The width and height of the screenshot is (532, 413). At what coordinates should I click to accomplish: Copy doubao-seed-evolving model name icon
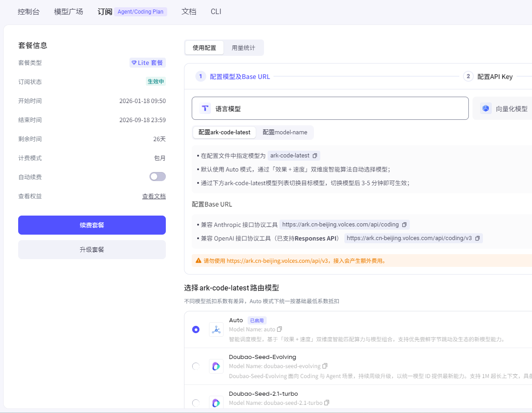point(325,366)
